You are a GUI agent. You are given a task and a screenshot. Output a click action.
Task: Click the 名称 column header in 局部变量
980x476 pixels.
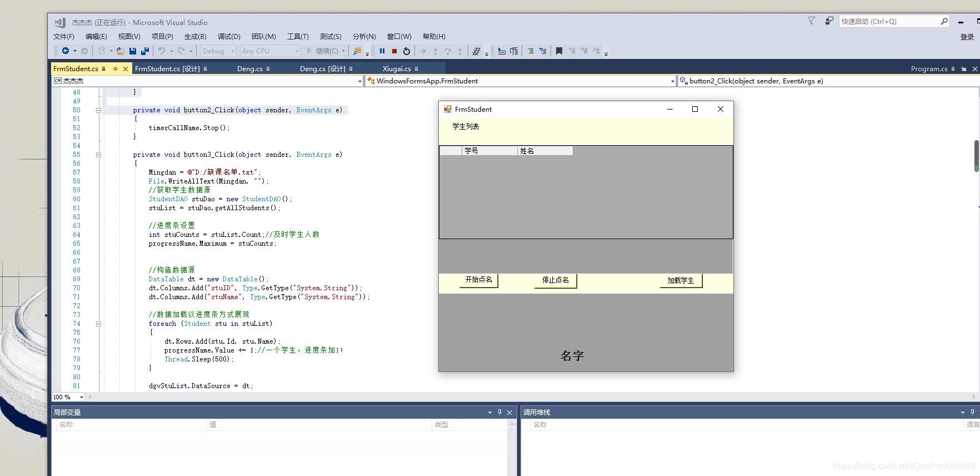pyautogui.click(x=131, y=425)
